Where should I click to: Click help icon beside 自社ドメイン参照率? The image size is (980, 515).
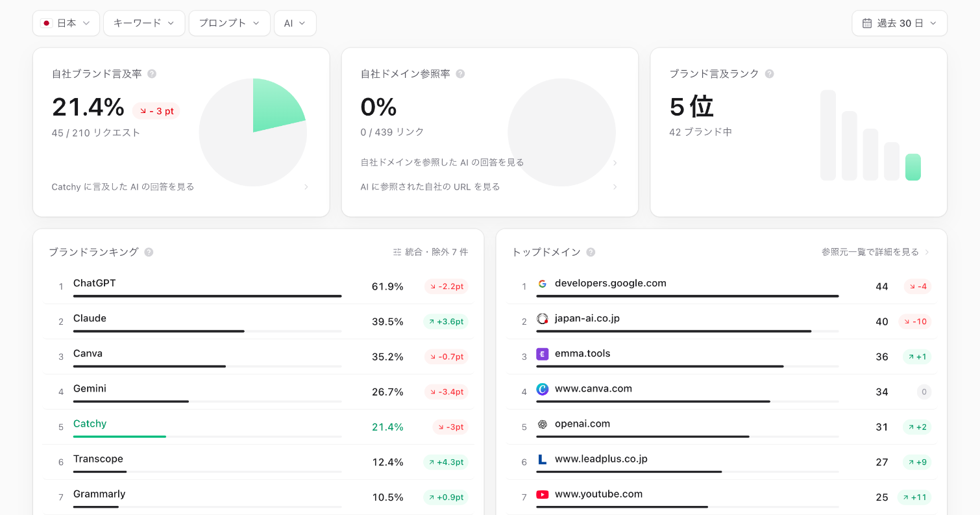tap(460, 74)
